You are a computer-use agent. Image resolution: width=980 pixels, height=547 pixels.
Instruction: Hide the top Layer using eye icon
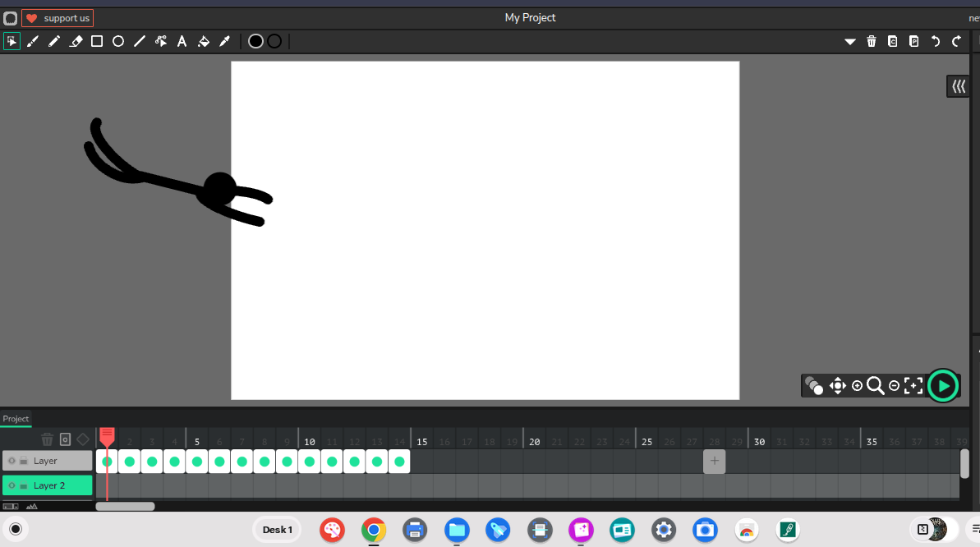coord(12,461)
